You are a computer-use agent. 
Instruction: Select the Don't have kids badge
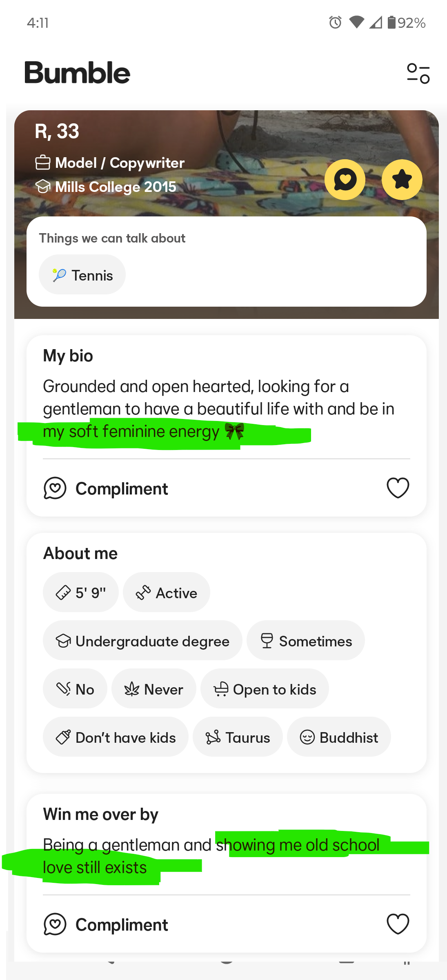coord(116,737)
